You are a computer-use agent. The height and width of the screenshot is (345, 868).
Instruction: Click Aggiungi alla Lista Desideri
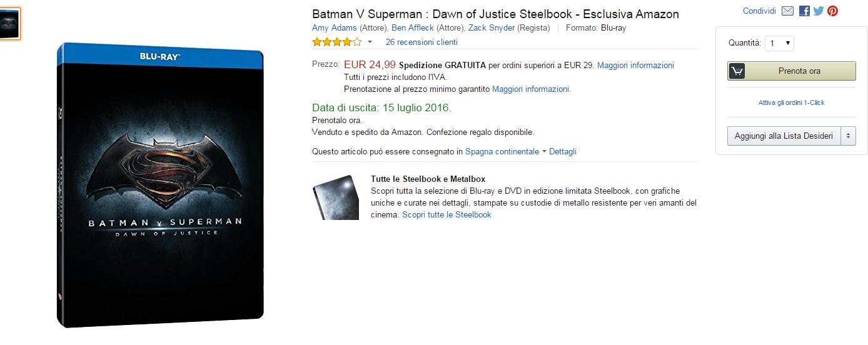click(784, 136)
